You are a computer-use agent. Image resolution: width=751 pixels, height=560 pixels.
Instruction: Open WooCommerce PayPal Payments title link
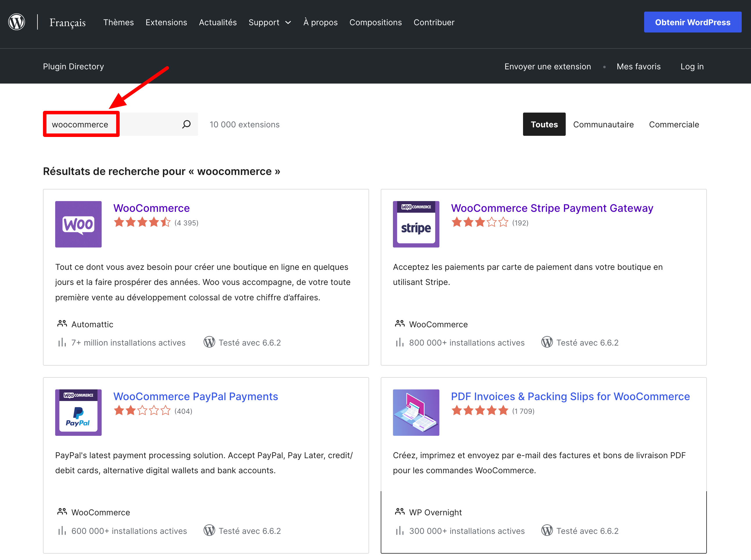pyautogui.click(x=195, y=396)
